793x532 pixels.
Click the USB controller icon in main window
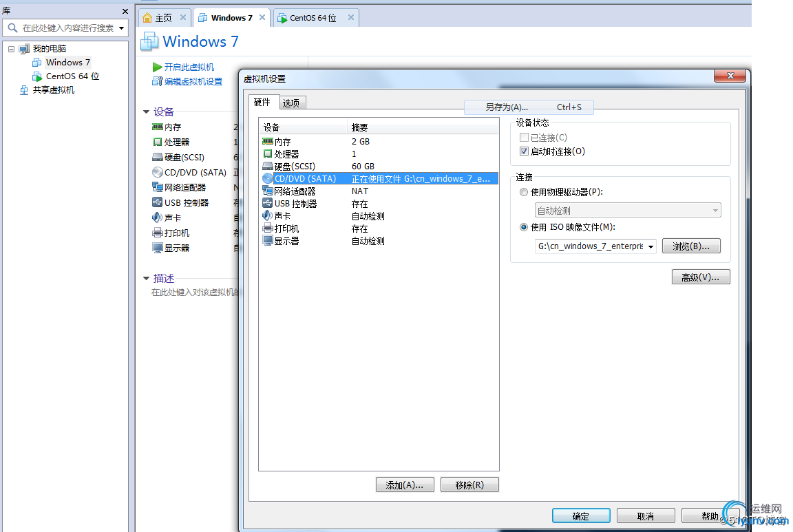pos(157,202)
